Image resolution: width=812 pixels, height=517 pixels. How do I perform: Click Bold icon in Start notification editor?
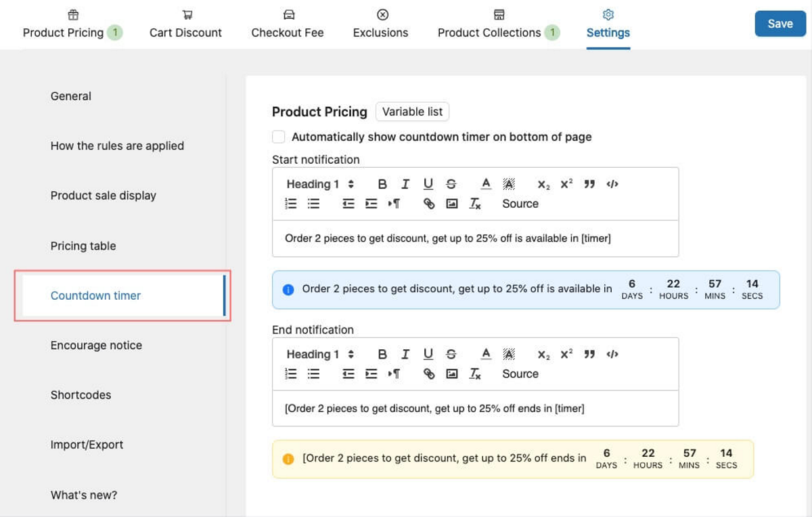pyautogui.click(x=382, y=184)
